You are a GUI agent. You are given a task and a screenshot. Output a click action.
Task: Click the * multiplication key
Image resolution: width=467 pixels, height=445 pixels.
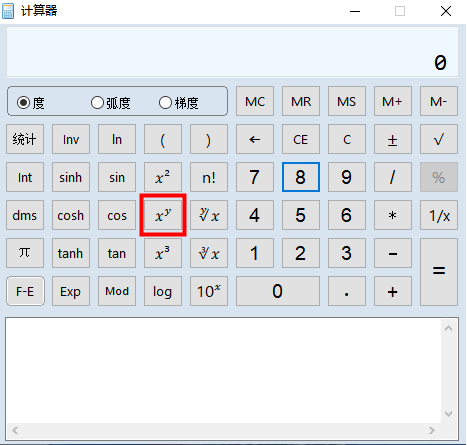tap(393, 215)
